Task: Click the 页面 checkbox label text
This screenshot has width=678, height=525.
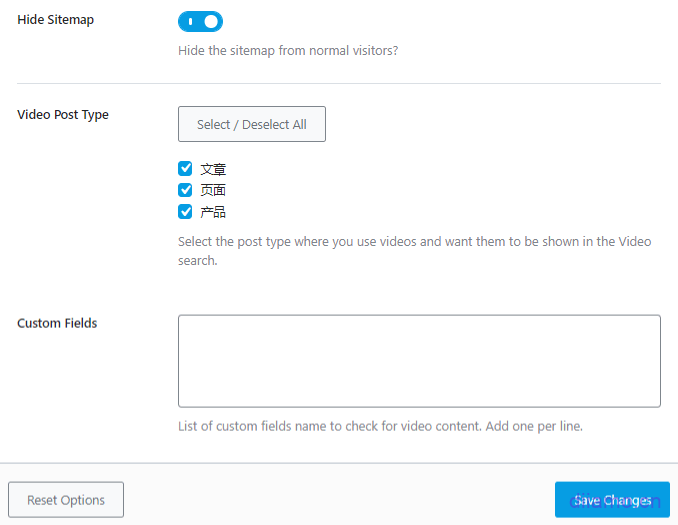Action: pos(213,191)
